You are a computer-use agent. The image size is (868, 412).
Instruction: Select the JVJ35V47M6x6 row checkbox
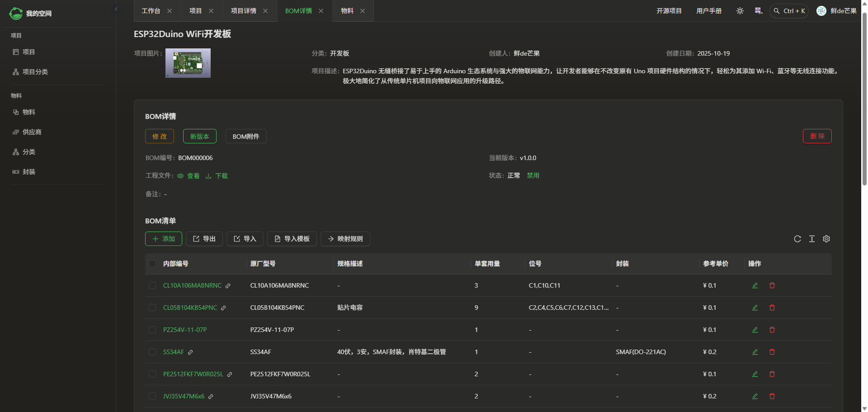[152, 396]
